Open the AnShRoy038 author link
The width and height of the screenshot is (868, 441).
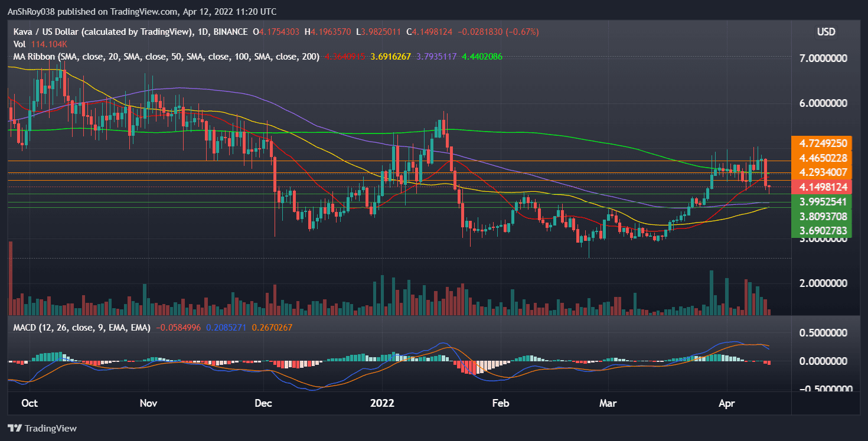click(32, 11)
